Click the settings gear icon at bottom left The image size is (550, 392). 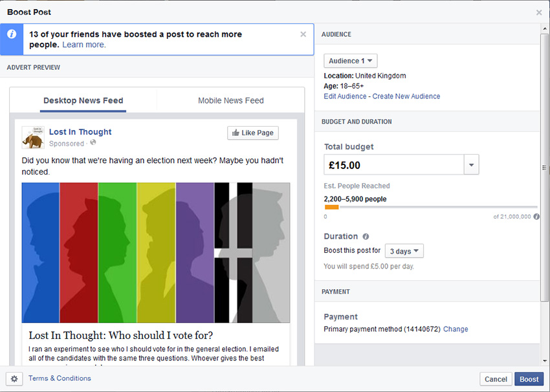[14, 378]
